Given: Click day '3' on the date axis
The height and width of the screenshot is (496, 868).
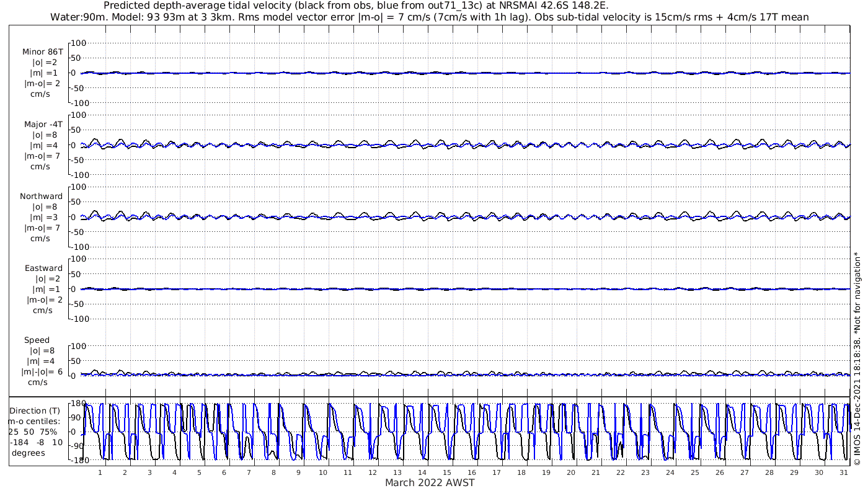Looking at the screenshot, I should [149, 472].
